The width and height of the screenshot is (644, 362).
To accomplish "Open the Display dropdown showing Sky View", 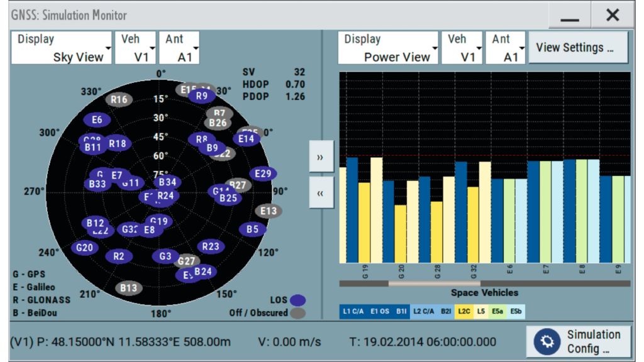I will click(61, 48).
